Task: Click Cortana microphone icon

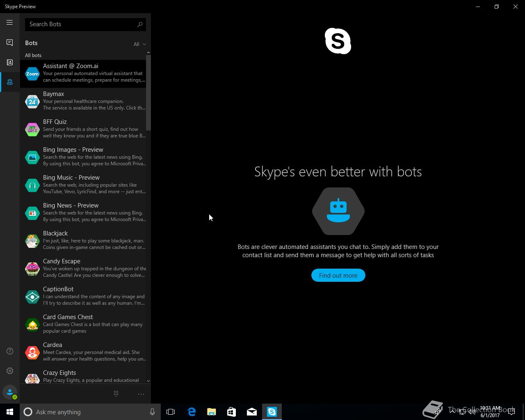Action: [152, 412]
